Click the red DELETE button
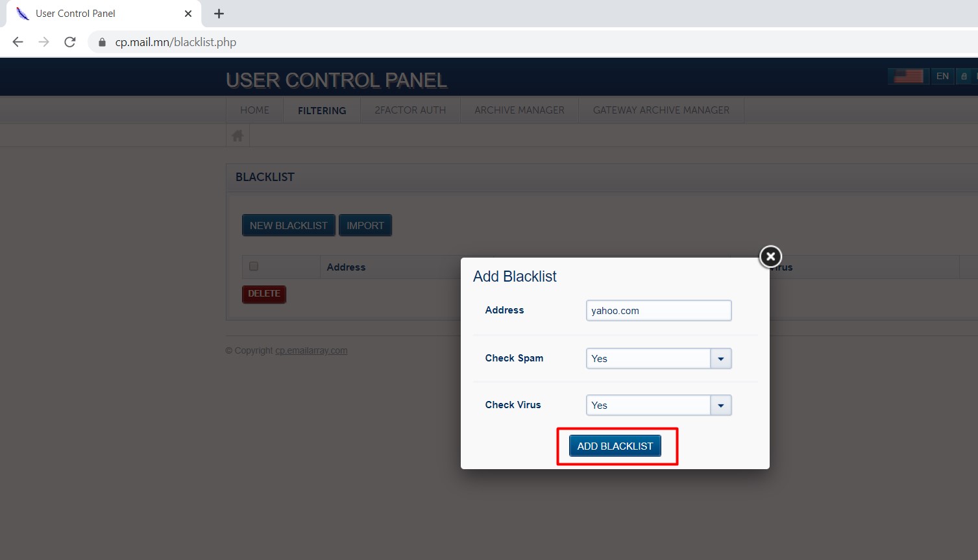Screen dimensions: 978x560 coord(264,294)
